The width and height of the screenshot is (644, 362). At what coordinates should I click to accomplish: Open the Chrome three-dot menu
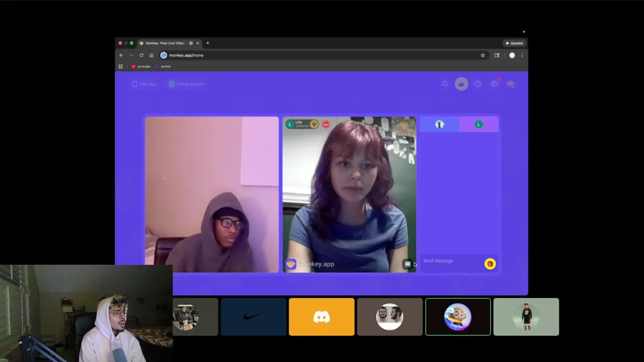point(522,55)
